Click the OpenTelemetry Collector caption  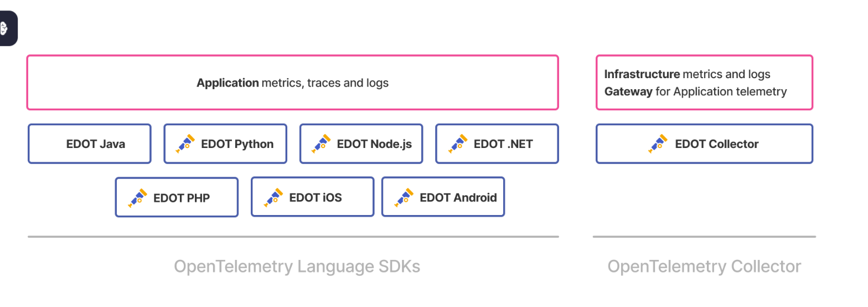[704, 267]
